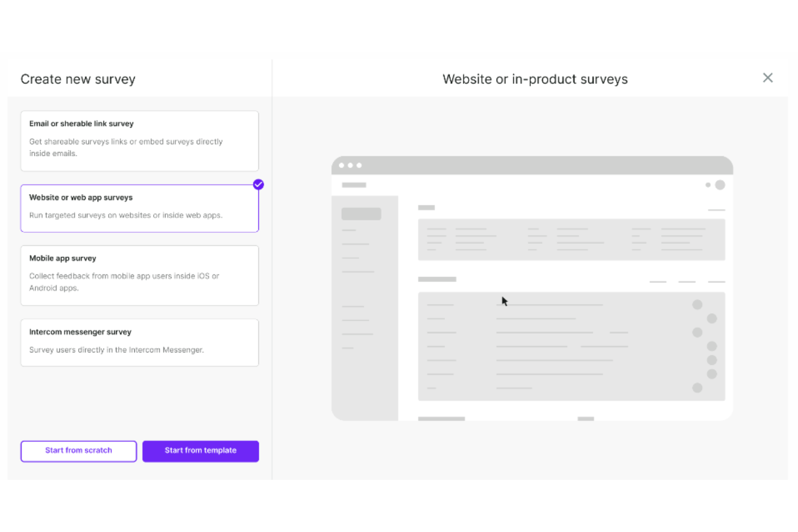The height and width of the screenshot is (532, 798).
Task: Click the section title placeholder above the preview table
Action: (x=437, y=279)
